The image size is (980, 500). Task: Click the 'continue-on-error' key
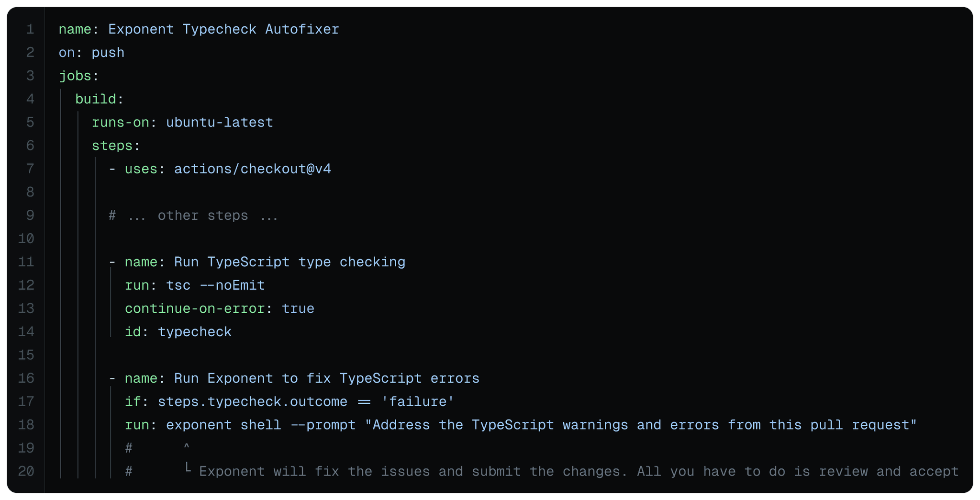tap(195, 308)
